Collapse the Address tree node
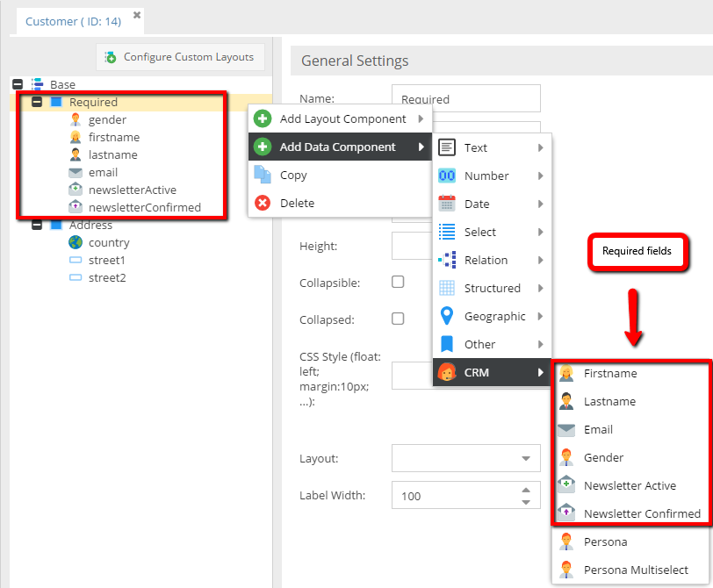Image resolution: width=713 pixels, height=588 pixels. coord(37,225)
